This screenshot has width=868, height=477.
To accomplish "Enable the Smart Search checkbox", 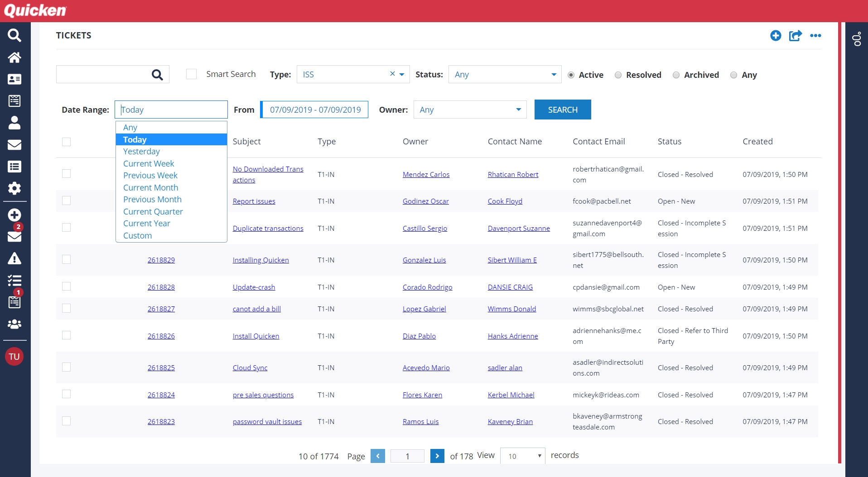I will [x=192, y=74].
